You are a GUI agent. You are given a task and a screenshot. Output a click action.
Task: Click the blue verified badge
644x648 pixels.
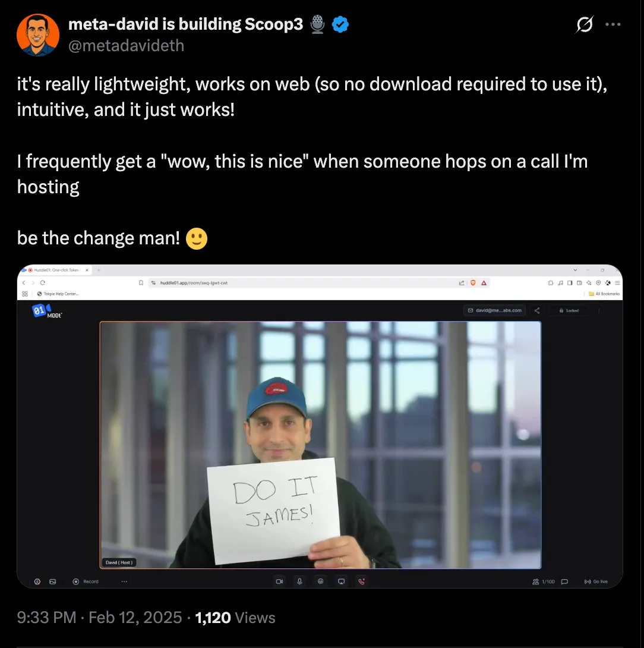(x=340, y=24)
